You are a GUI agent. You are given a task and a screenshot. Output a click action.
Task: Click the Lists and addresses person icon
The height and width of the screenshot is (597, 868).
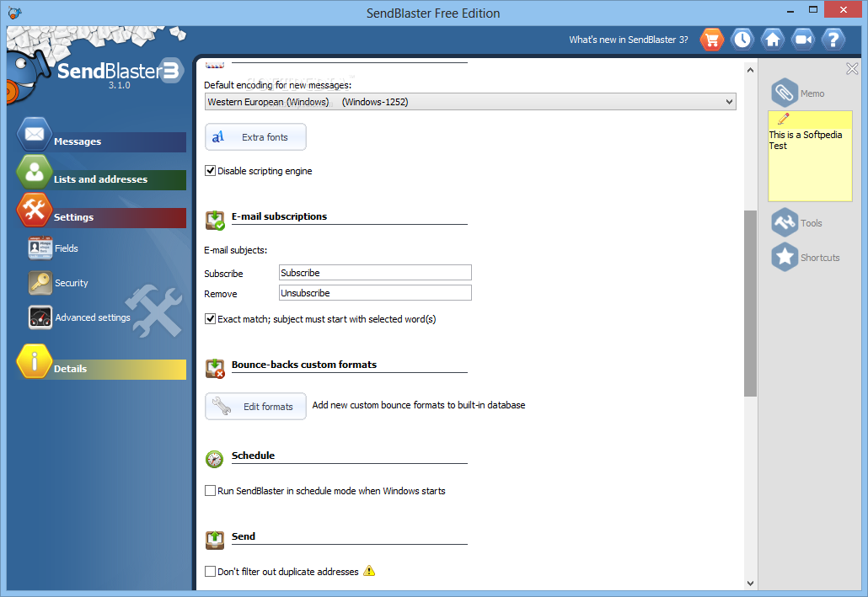coord(35,172)
